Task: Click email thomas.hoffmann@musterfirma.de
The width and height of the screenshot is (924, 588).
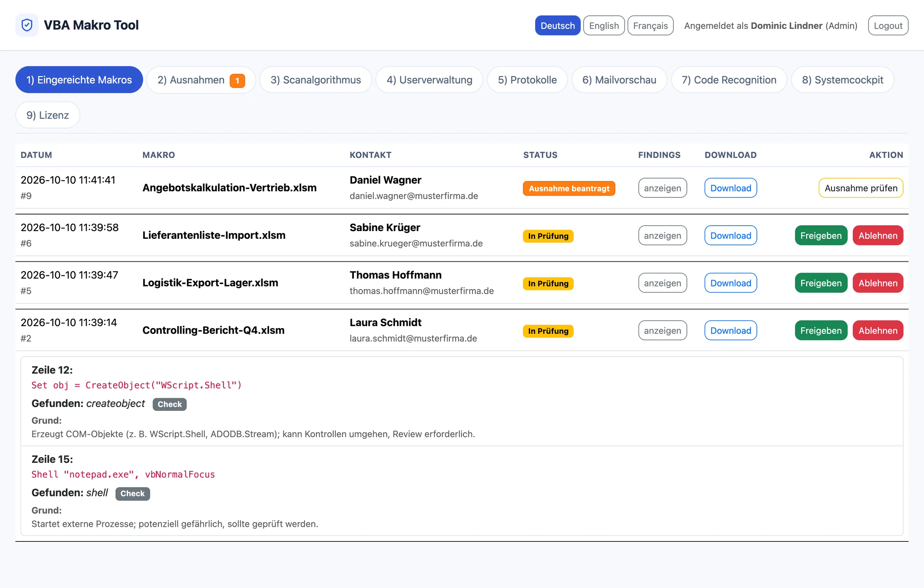Action: pyautogui.click(x=422, y=291)
